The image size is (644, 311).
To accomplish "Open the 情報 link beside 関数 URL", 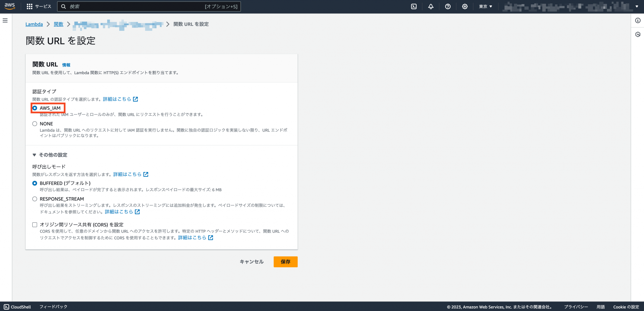I will (x=67, y=65).
